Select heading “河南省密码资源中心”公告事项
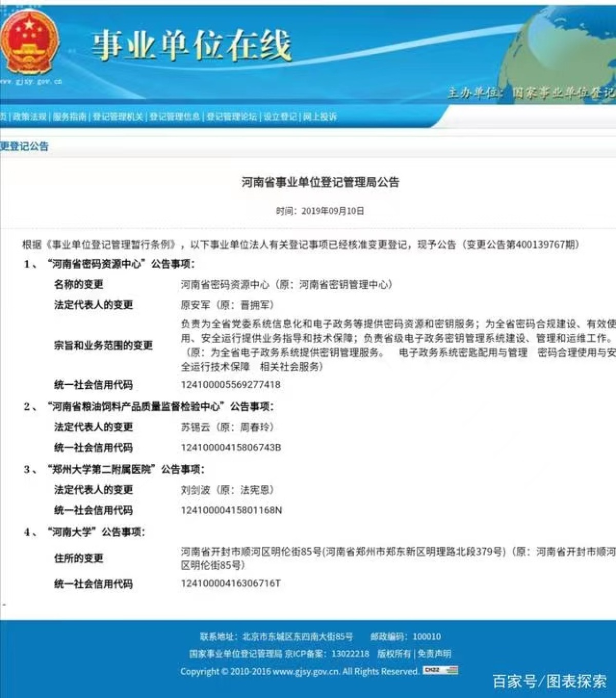The image size is (616, 698). click(121, 264)
